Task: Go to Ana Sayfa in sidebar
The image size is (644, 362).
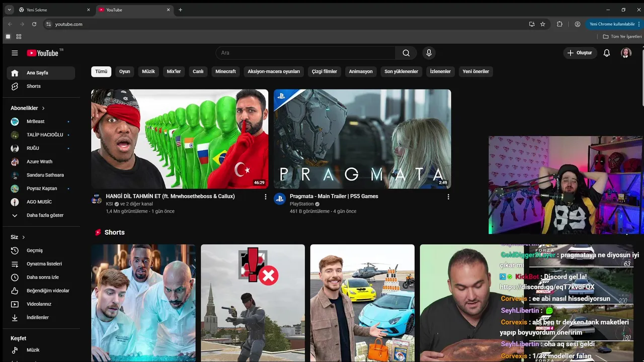Action: pos(41,73)
